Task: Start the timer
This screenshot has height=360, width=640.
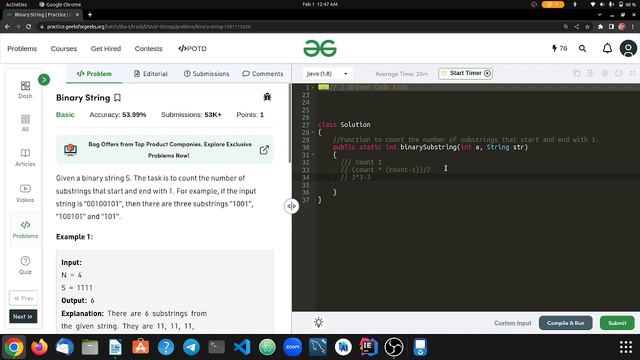Action: click(x=465, y=73)
